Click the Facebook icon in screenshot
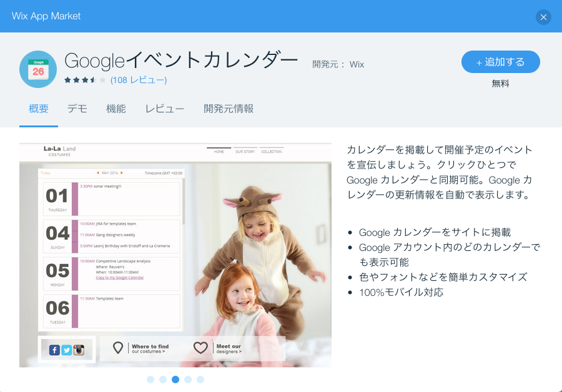The image size is (562, 392). tap(54, 350)
